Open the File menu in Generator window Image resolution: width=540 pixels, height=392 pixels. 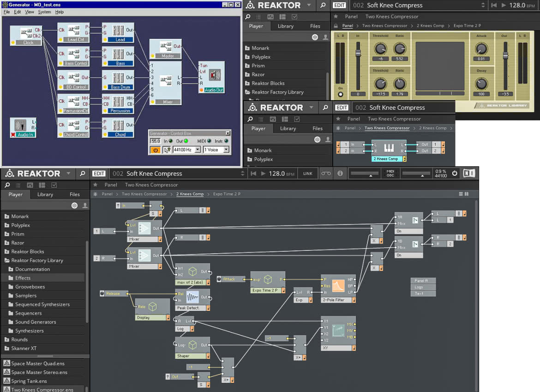coord(6,12)
